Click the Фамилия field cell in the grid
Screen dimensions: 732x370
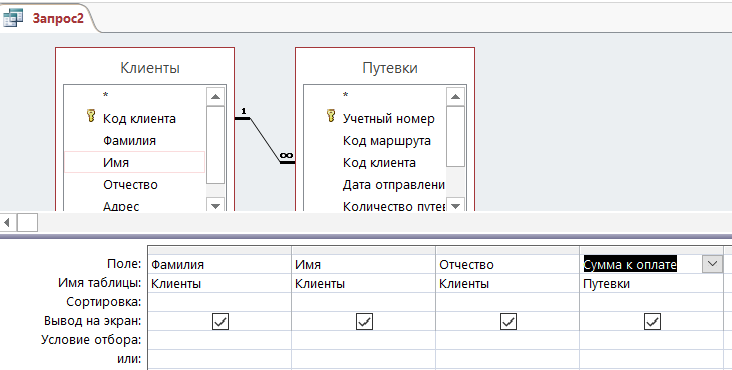219,265
